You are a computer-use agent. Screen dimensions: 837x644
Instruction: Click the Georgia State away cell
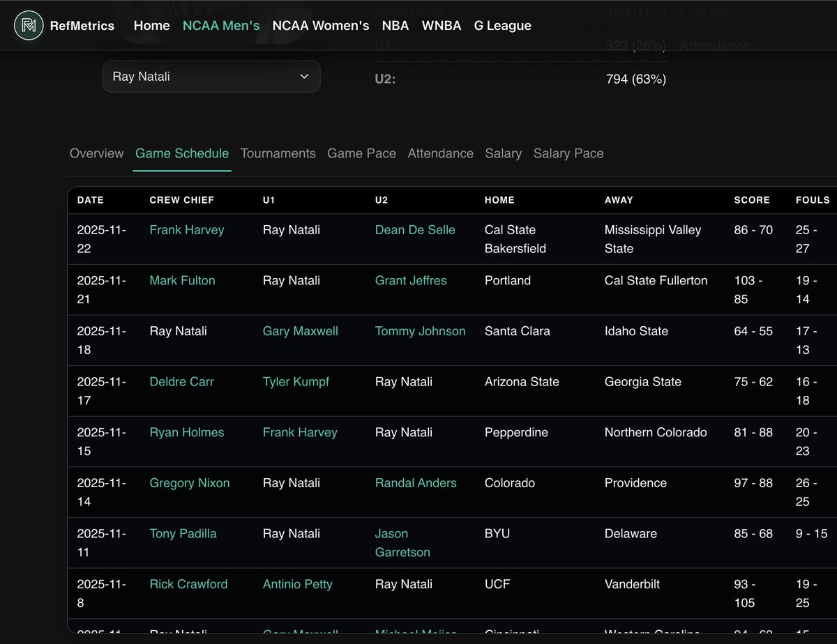pos(643,382)
